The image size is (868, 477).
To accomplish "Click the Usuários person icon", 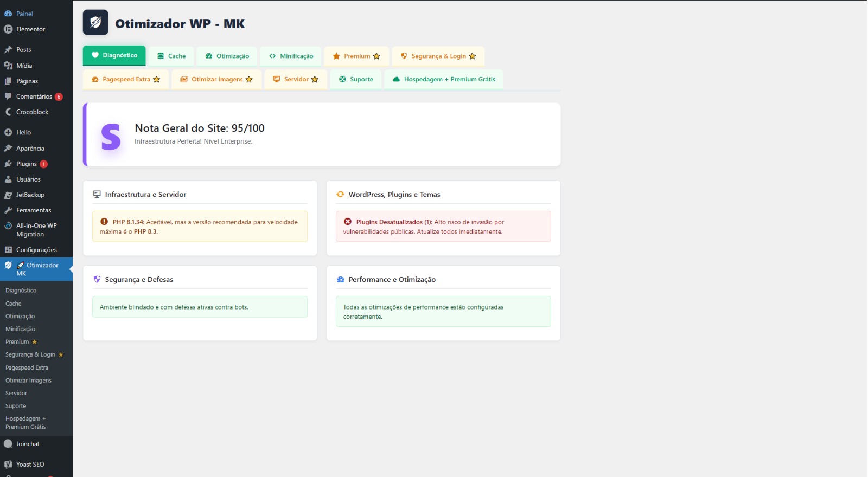I will (x=8, y=179).
